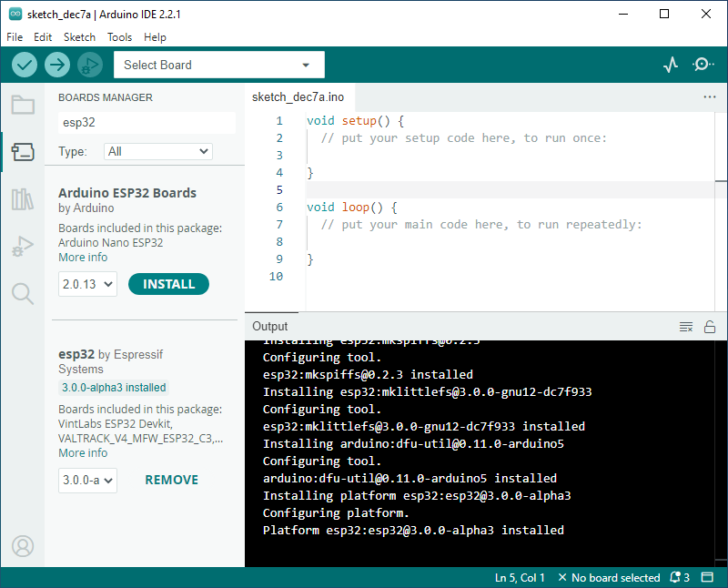This screenshot has width=728, height=588.
Task: Open the Serial Monitor
Action: [703, 65]
